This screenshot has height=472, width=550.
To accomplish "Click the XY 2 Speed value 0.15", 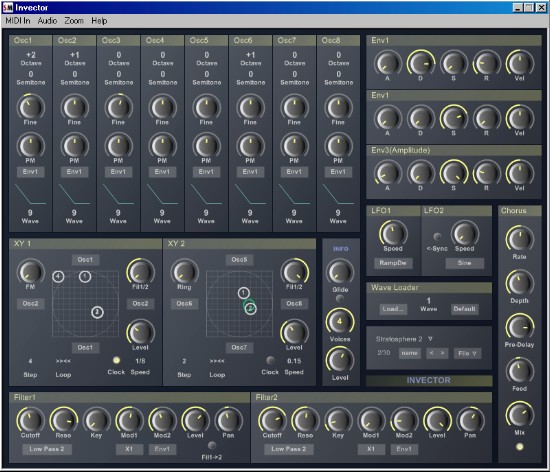I will click(x=294, y=361).
